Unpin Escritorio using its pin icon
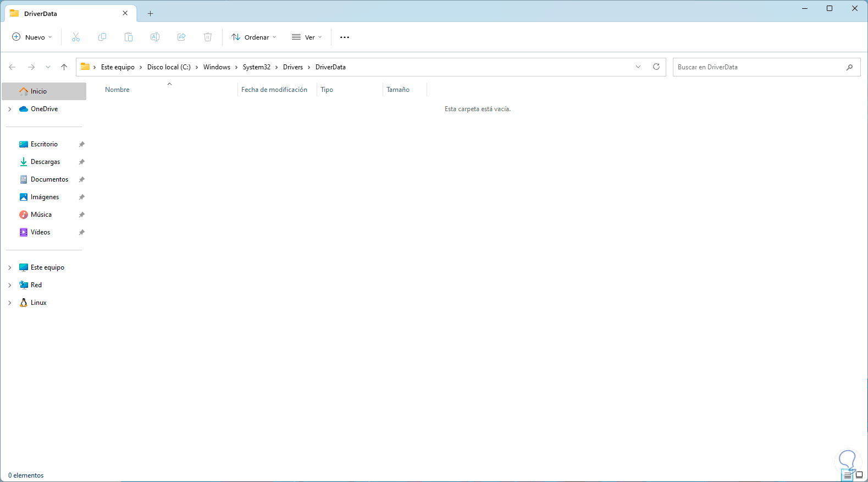This screenshot has height=482, width=868. (82, 144)
